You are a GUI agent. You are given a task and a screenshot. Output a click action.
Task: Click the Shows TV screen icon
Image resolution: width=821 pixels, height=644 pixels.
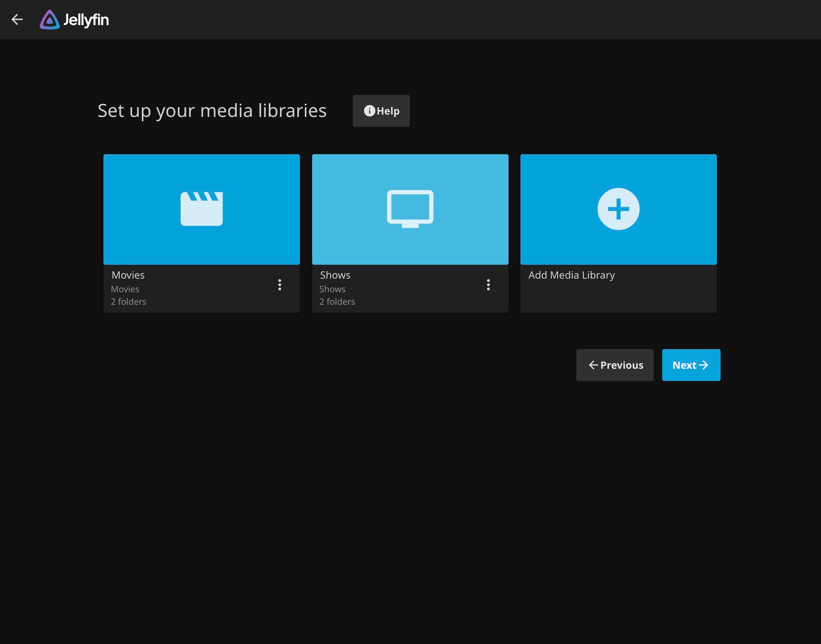click(x=410, y=209)
